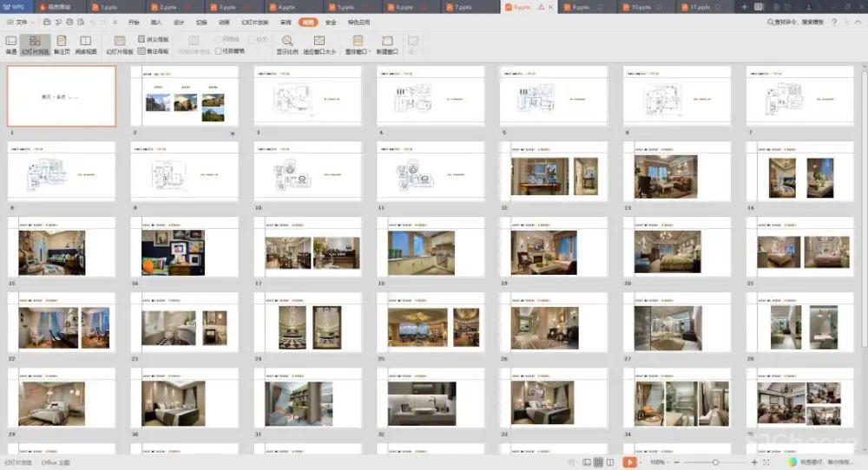Open the Insert (插入) ribbon tab
The image size is (868, 470).
point(156,22)
